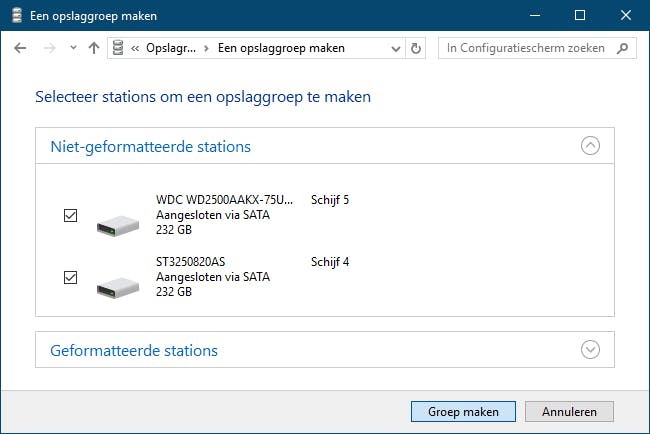Select the Opslagruimten breadcrumb item
Image resolution: width=650 pixels, height=434 pixels.
tap(170, 48)
